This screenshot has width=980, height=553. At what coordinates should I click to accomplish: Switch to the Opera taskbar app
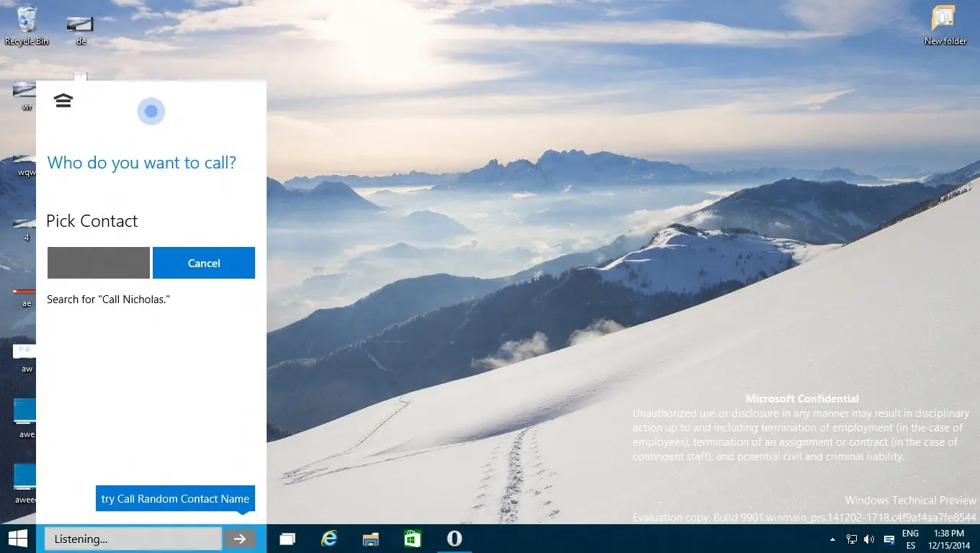pos(455,539)
